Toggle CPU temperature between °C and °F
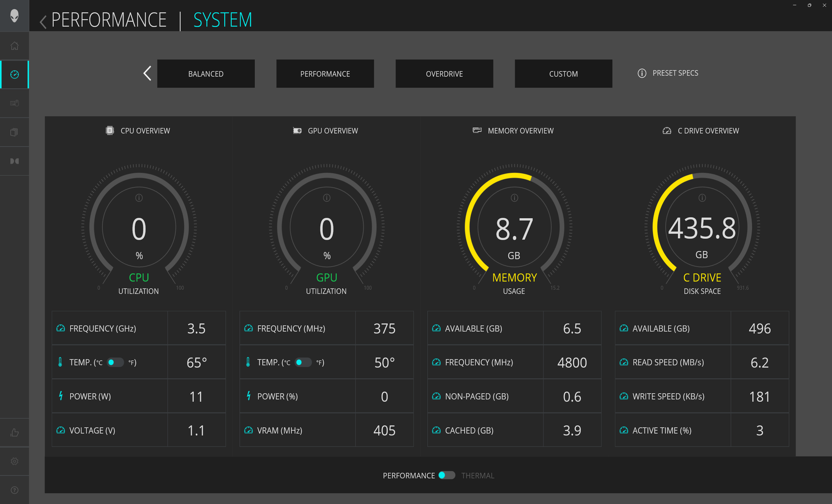832x504 pixels. click(x=115, y=362)
